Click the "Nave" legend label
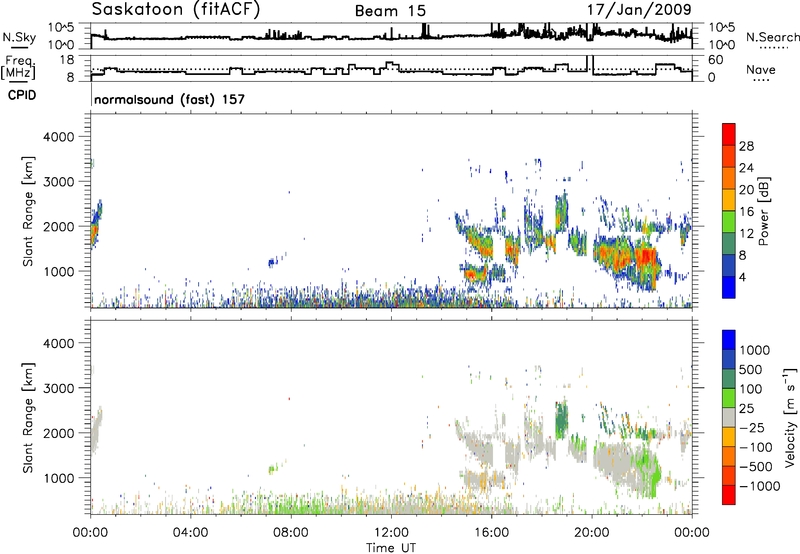This screenshot has width=800, height=554. (761, 69)
